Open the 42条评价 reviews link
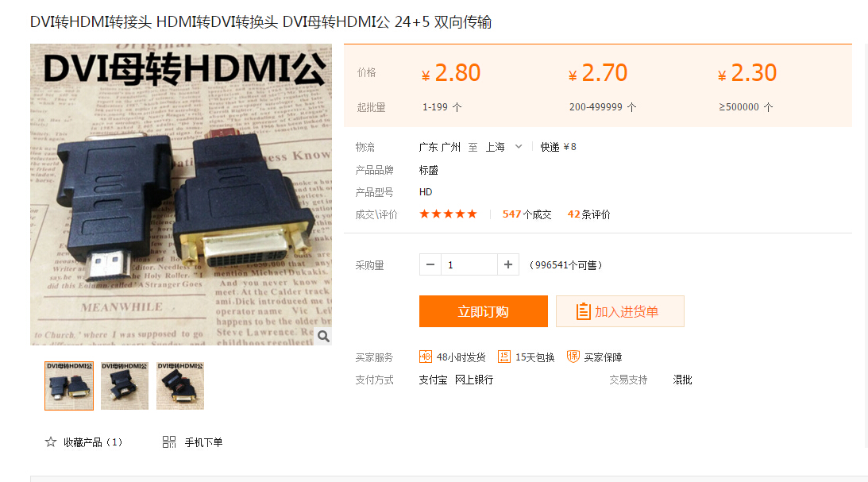Image resolution: width=868 pixels, height=482 pixels. [x=589, y=214]
